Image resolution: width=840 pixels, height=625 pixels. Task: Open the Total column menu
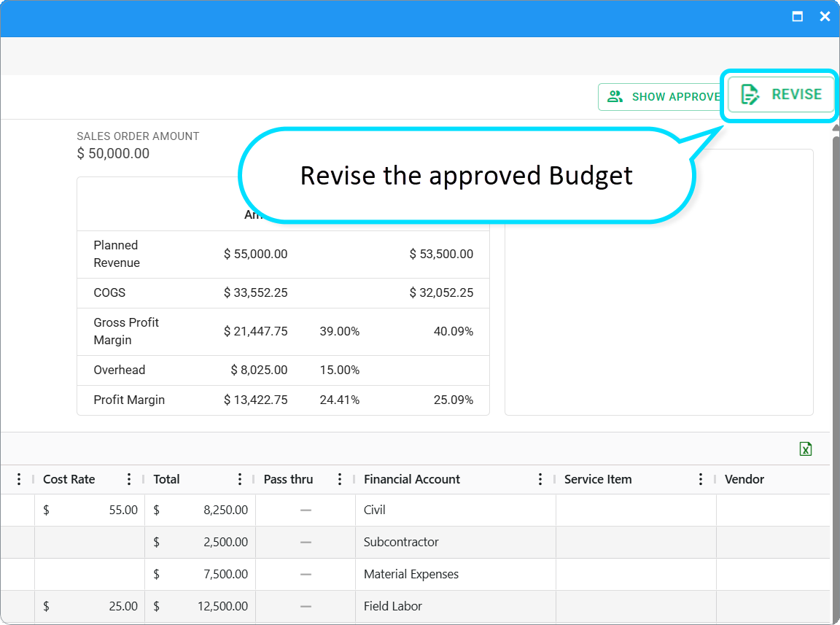coord(239,479)
